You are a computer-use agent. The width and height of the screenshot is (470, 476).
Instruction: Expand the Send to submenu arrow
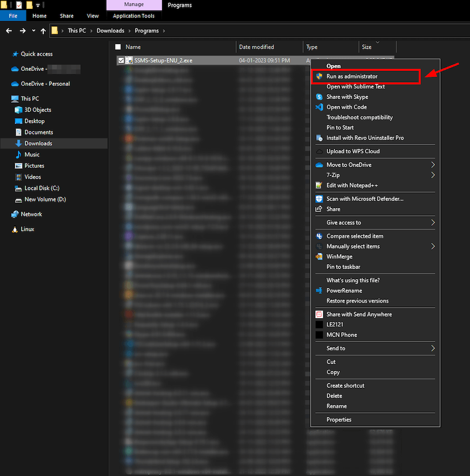(433, 348)
